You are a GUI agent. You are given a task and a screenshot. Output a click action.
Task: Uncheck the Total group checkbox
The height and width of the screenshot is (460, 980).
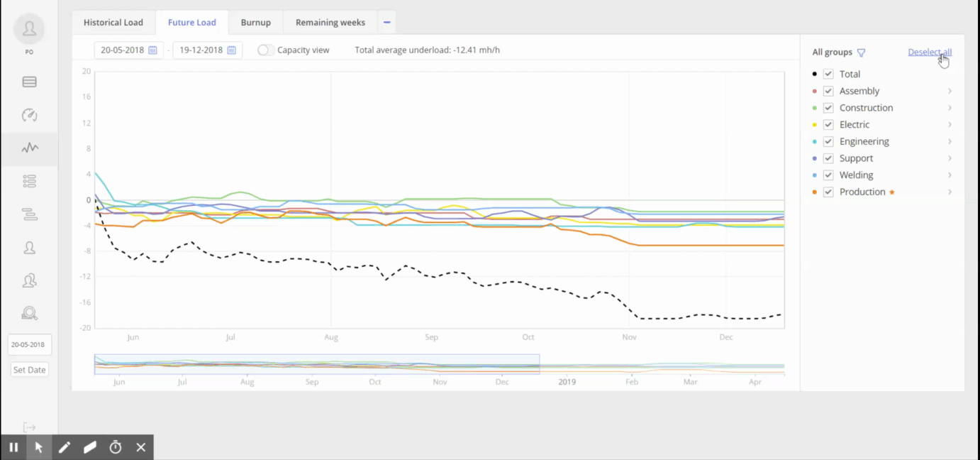click(x=828, y=74)
